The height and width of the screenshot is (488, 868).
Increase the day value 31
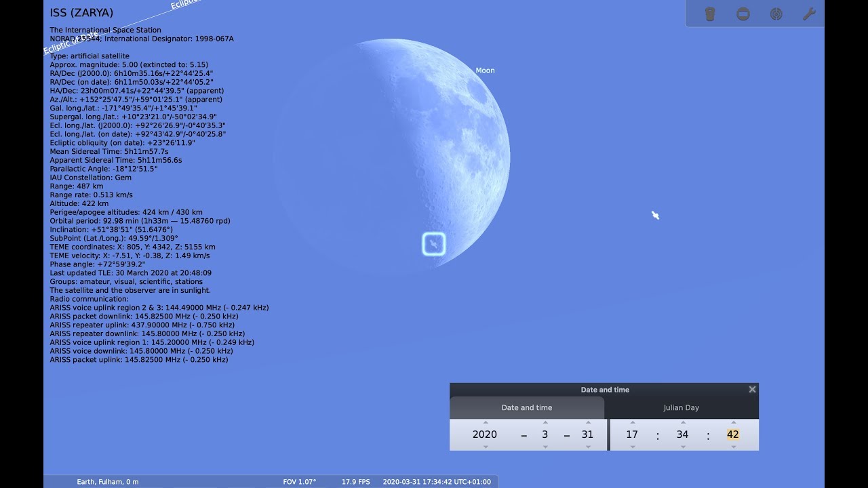point(588,422)
